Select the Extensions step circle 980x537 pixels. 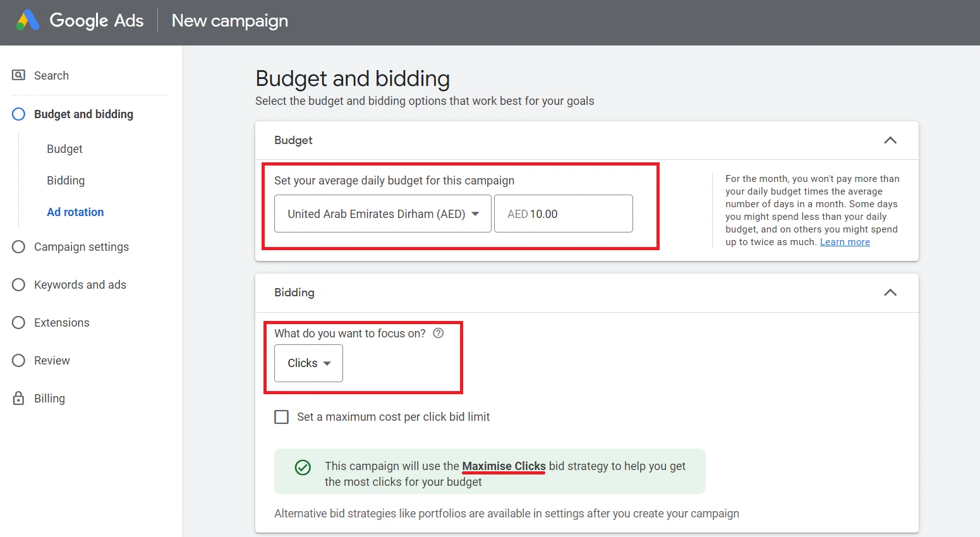coord(18,322)
